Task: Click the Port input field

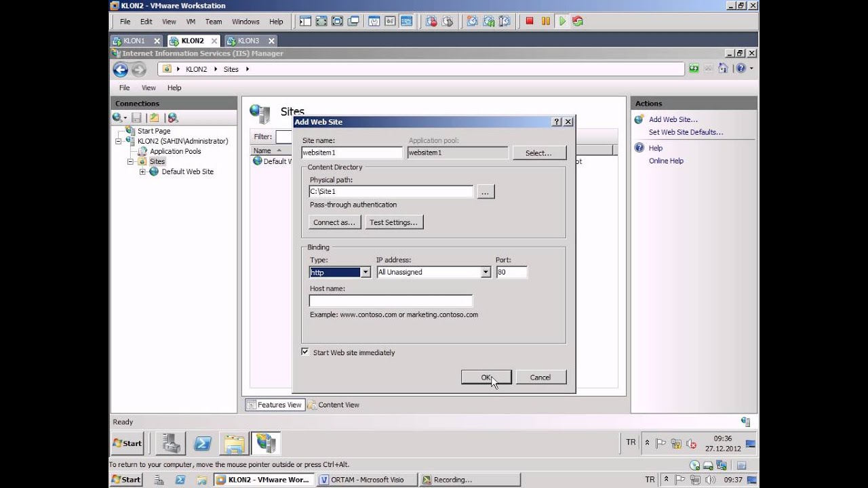Action: tap(511, 272)
